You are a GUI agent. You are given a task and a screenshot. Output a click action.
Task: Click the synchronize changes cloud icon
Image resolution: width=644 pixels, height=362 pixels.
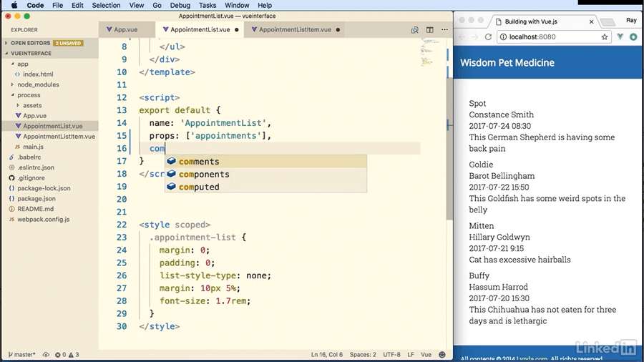click(x=46, y=355)
